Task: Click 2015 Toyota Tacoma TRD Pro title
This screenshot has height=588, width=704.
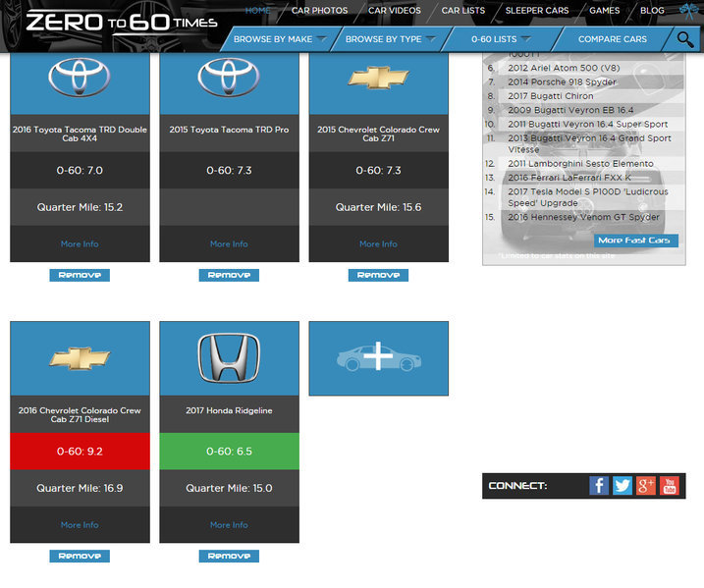Action: coord(229,130)
